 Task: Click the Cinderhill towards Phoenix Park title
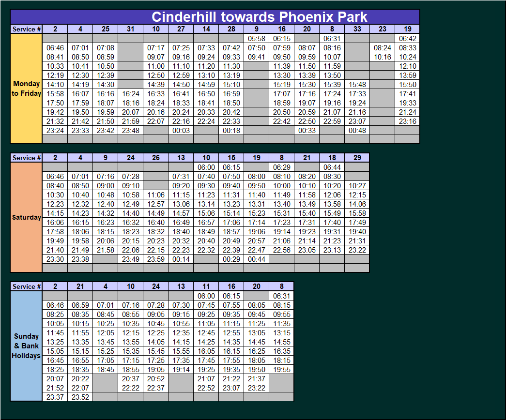tap(260, 17)
